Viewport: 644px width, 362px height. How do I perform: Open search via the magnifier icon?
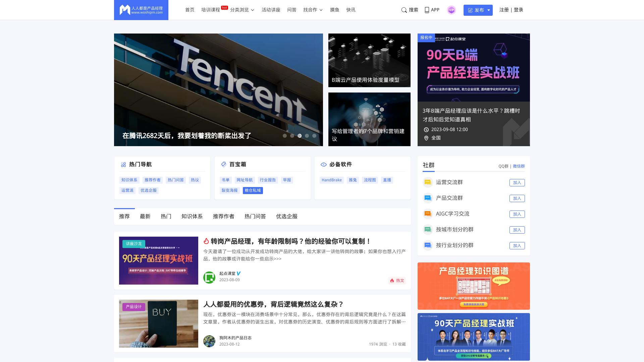404,10
